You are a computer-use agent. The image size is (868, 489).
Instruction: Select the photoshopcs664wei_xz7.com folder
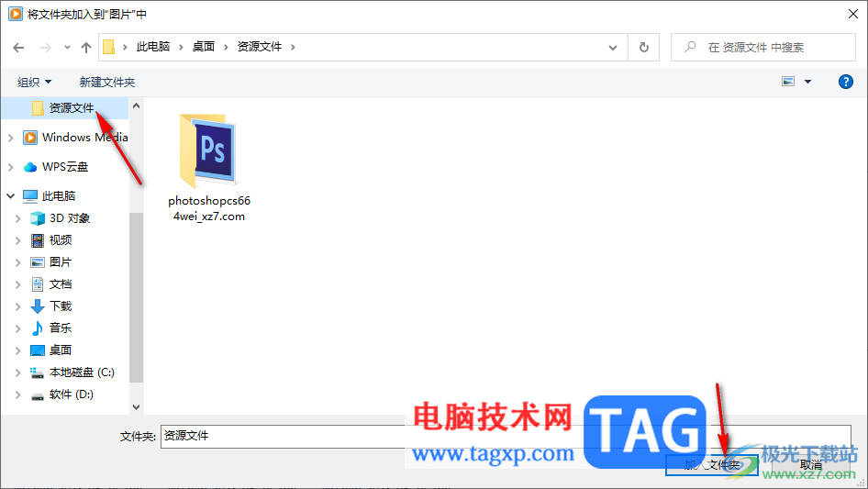tap(208, 168)
